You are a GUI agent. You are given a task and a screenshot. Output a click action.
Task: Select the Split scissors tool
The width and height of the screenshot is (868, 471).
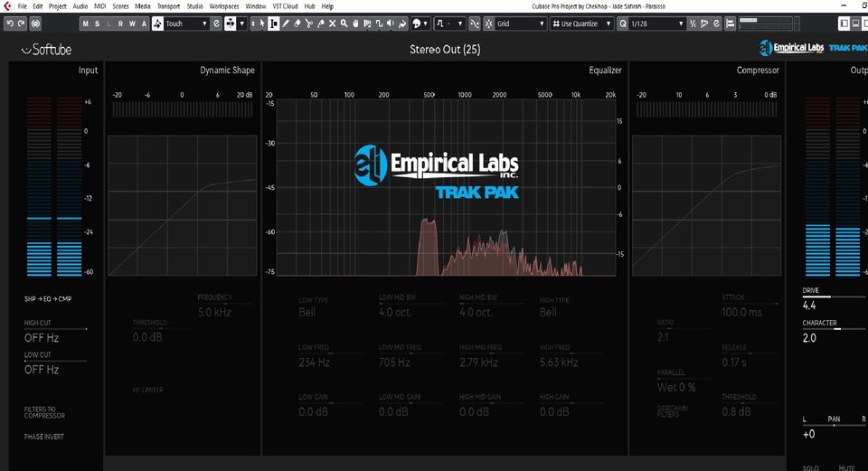coord(309,24)
